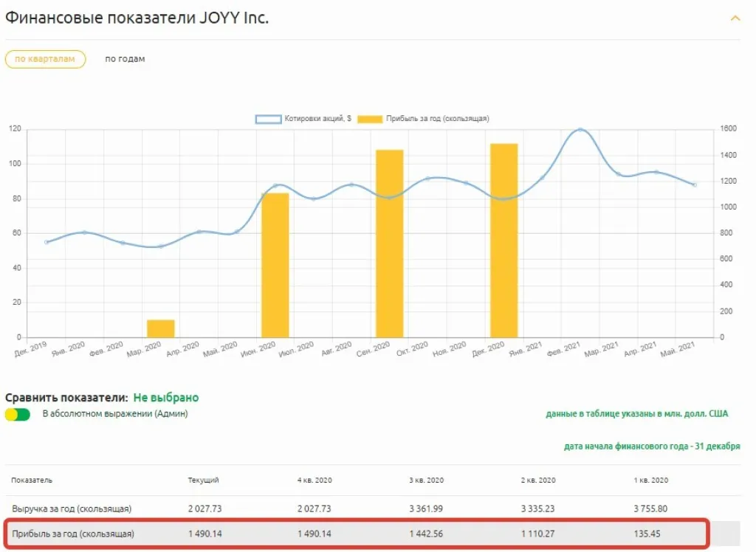Collapse the JOYY Inc. financial indicators section
Viewport: 756px width, 552px height.
point(735,18)
